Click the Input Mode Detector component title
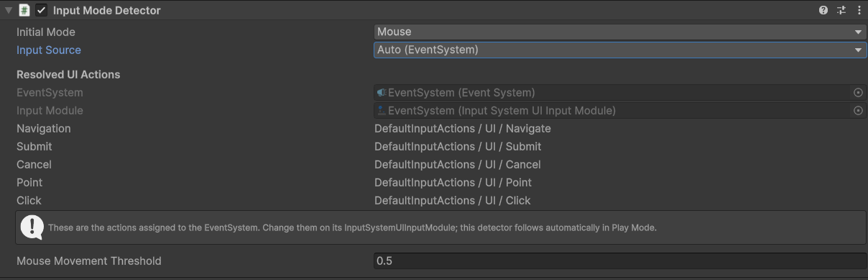The image size is (868, 280). (107, 10)
